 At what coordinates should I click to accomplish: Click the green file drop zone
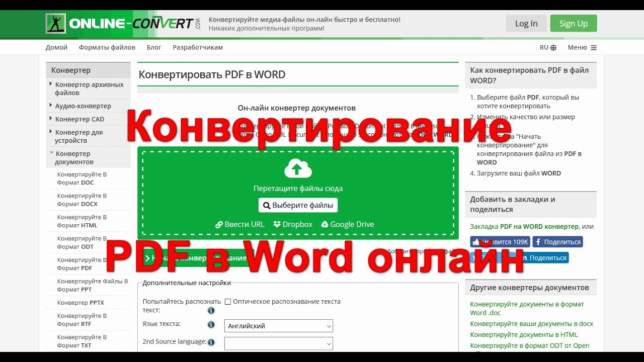point(298,193)
